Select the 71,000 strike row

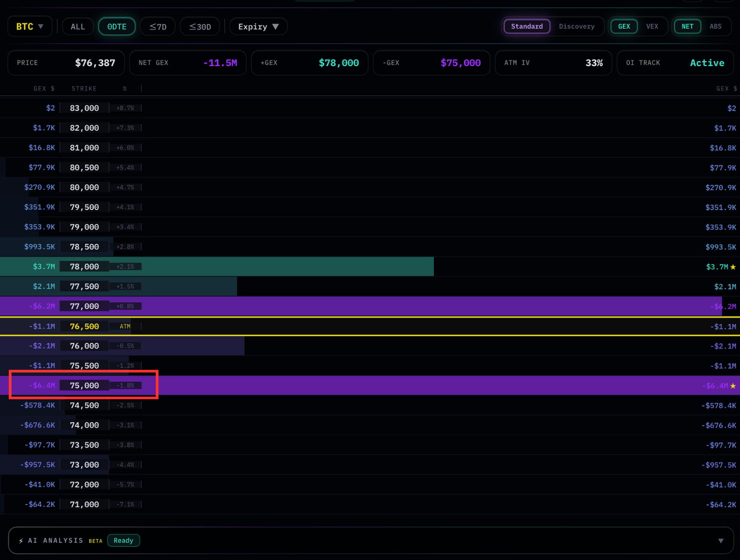coord(370,505)
